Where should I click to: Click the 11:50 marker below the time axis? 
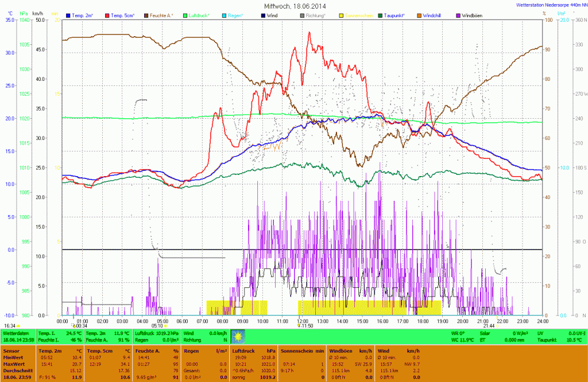pyautogui.click(x=305, y=326)
